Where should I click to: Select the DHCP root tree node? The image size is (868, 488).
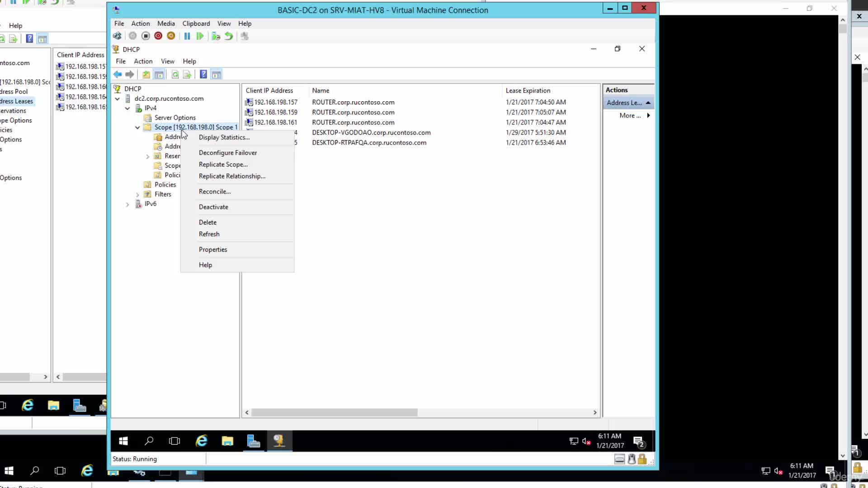pyautogui.click(x=132, y=89)
